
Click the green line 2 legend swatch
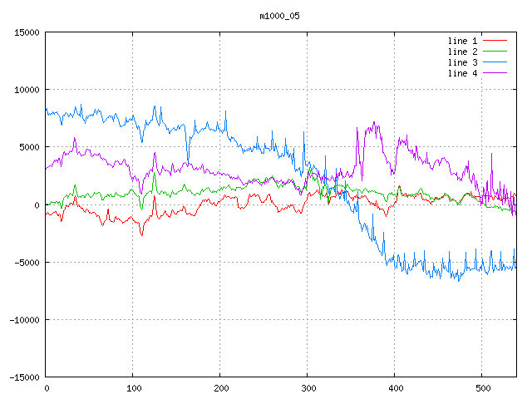(x=495, y=52)
